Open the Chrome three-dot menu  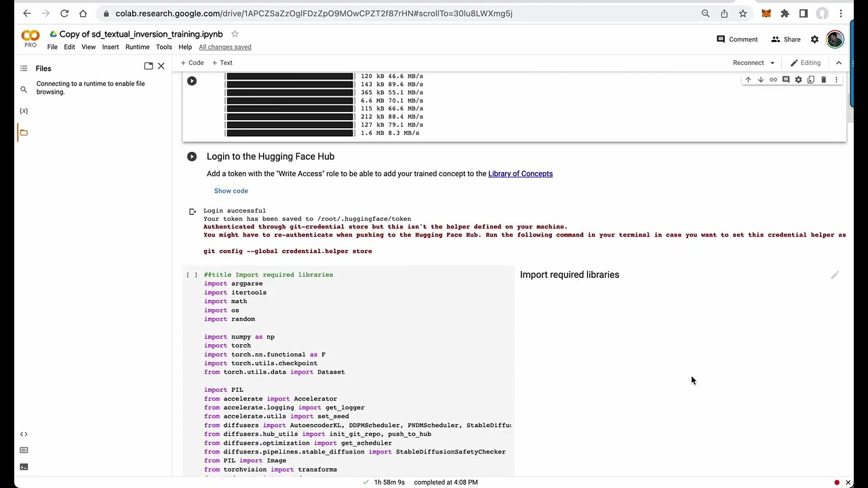[x=841, y=13]
